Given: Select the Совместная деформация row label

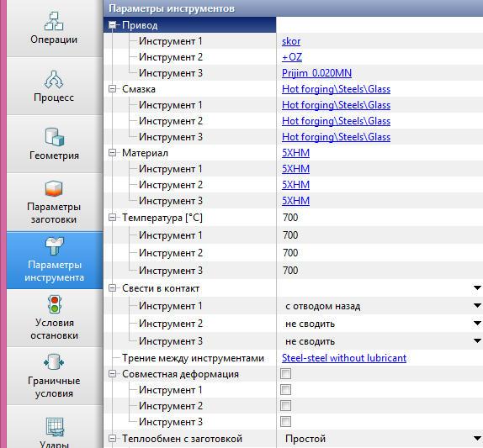Looking at the screenshot, I should tap(181, 374).
